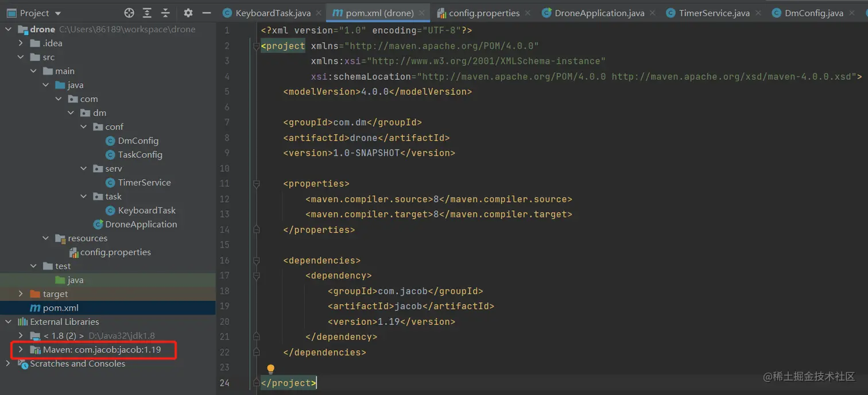Select the TimerService class in tree
Viewport: 868px width, 395px height.
pyautogui.click(x=138, y=183)
